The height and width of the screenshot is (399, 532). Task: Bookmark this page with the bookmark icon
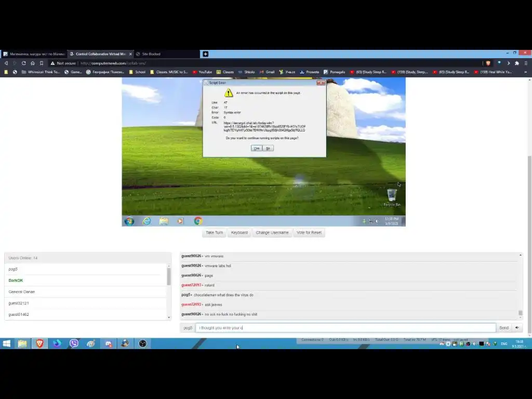[42, 63]
